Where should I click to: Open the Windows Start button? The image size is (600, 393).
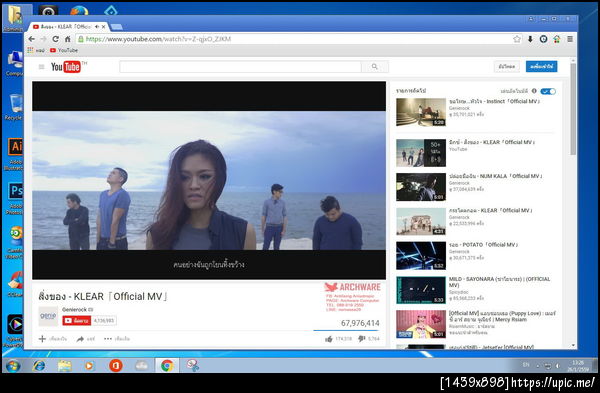(13, 366)
